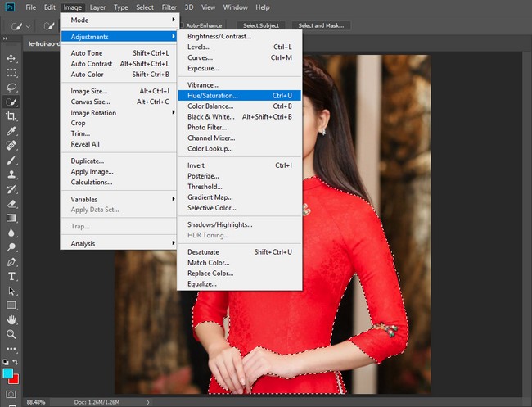Image resolution: width=532 pixels, height=407 pixels.
Task: Click the Select and Mask button
Action: [x=321, y=25]
